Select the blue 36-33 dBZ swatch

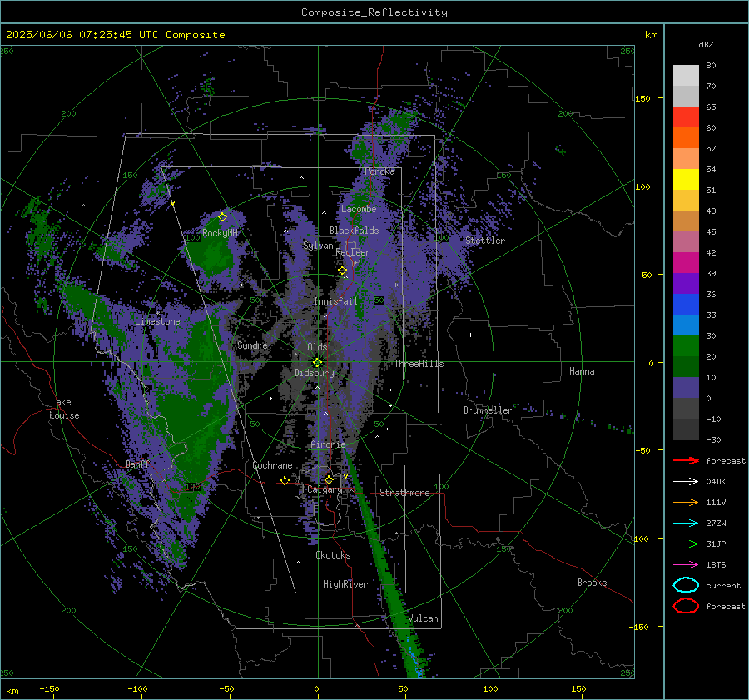point(686,305)
